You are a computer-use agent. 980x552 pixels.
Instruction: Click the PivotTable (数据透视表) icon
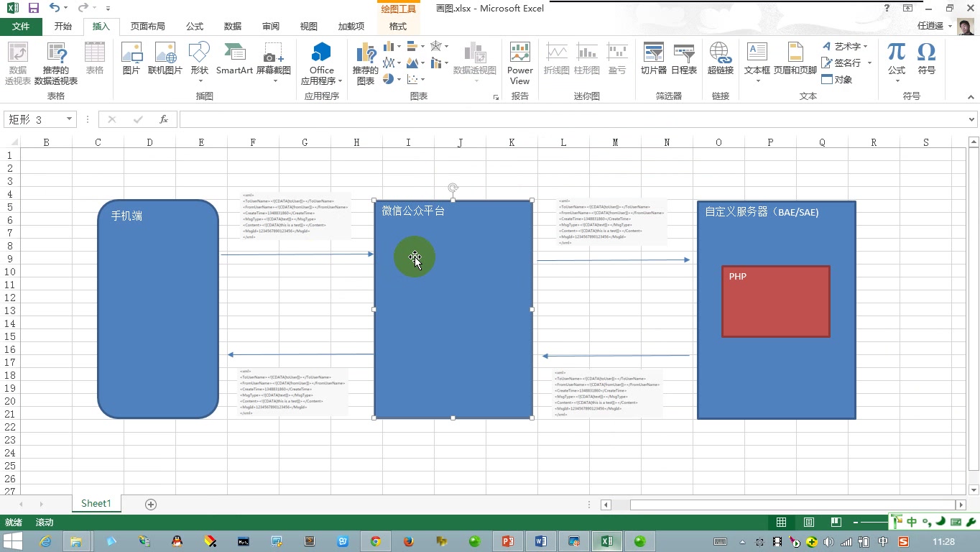[17, 63]
